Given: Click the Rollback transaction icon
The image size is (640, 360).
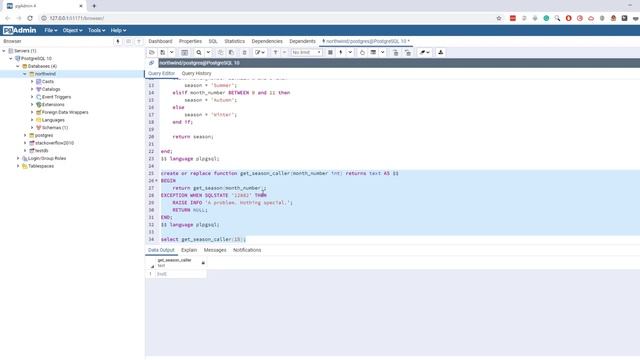Looking at the screenshot, I should click(407, 53).
